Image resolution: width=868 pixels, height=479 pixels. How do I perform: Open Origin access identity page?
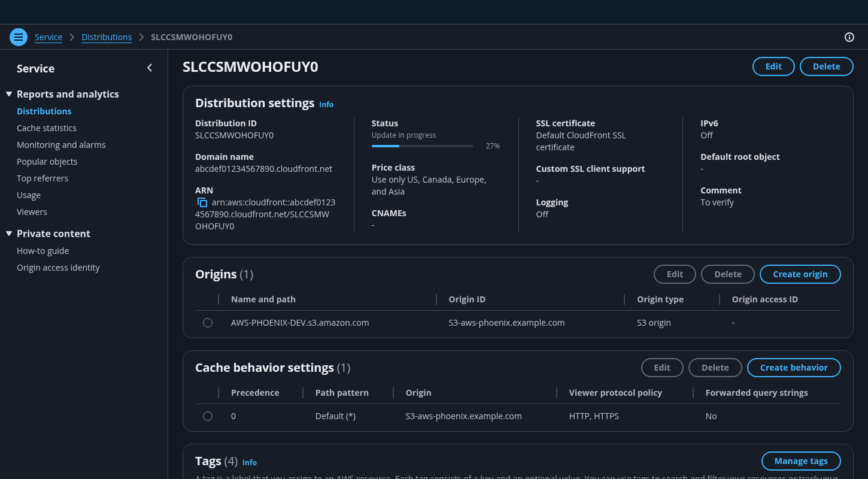coord(58,268)
